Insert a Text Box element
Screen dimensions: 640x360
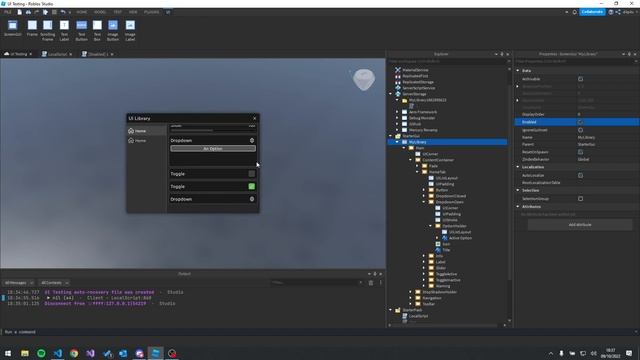[x=97, y=30]
